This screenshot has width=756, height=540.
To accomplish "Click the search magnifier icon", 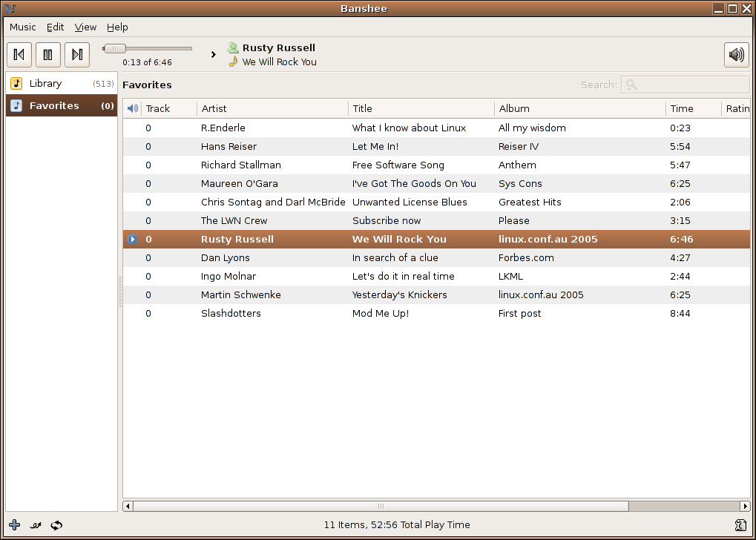I will point(631,85).
